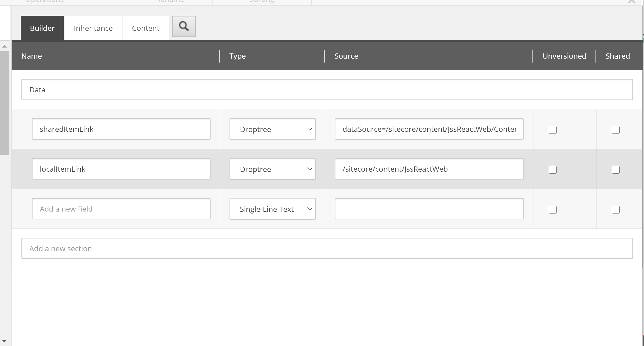This screenshot has height=346, width=644.
Task: Click the Add a new field input
Action: (x=121, y=209)
